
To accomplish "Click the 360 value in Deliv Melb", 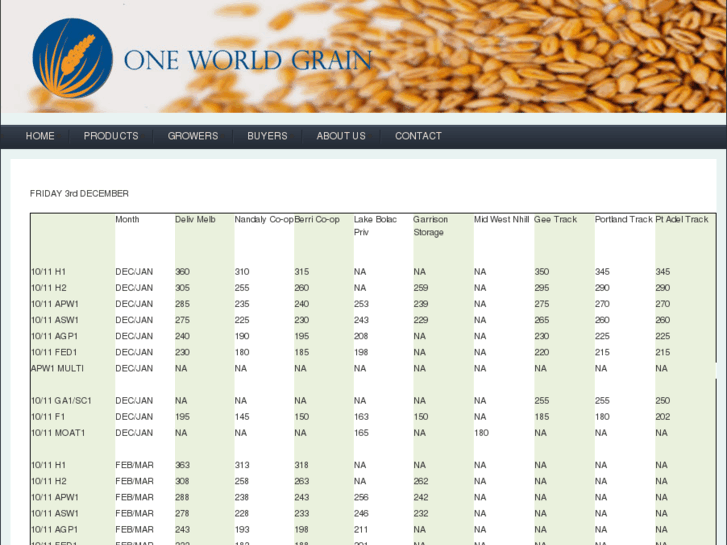I will 182,271.
